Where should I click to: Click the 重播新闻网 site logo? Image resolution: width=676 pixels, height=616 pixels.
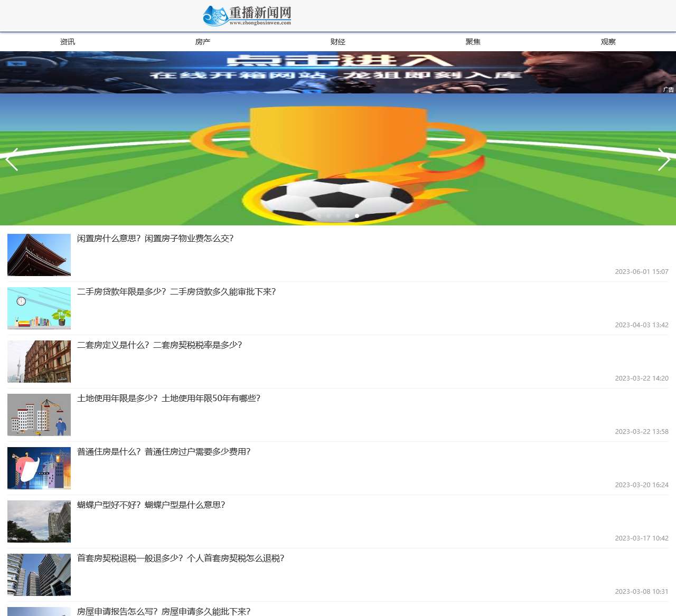click(x=247, y=16)
